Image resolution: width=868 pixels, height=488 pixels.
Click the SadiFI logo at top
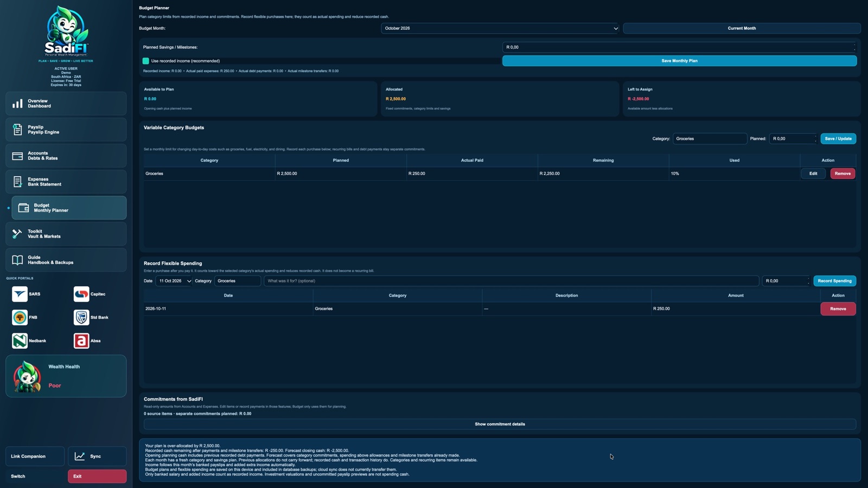click(66, 32)
